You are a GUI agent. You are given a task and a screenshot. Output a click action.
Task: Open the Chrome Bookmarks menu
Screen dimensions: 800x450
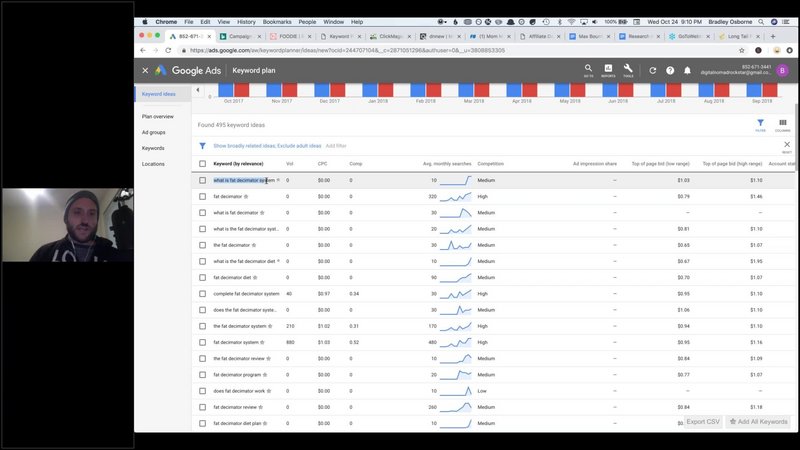277,22
